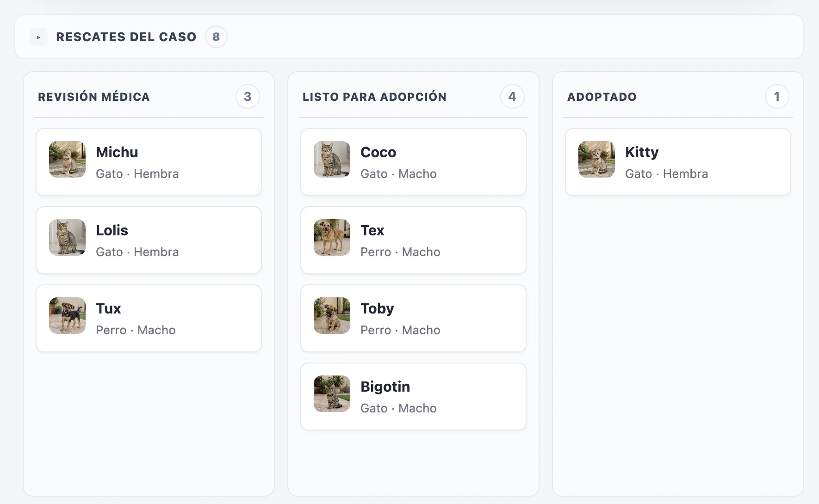Open Kitty's cat photo thumbnail
This screenshot has width=819, height=504.
pyautogui.click(x=597, y=159)
